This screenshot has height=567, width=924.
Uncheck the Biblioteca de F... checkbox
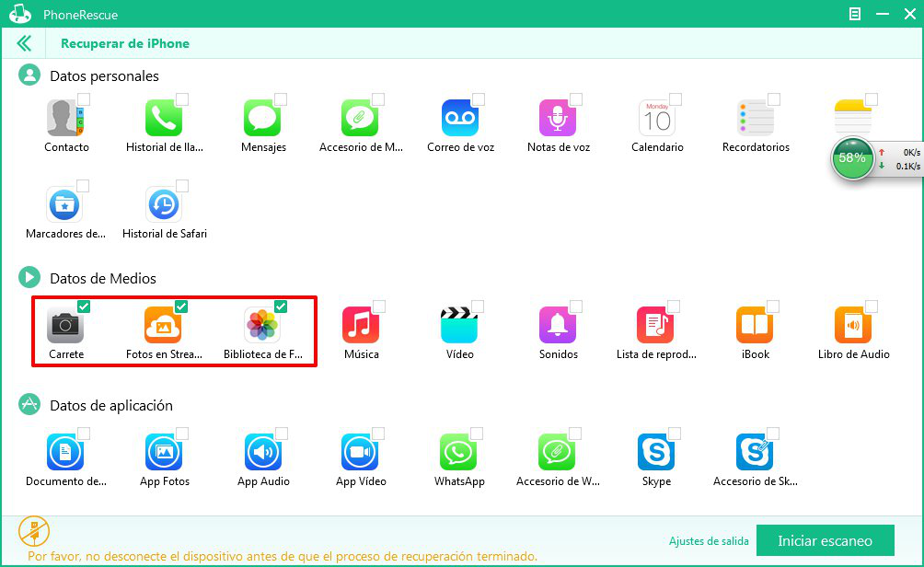(281, 306)
